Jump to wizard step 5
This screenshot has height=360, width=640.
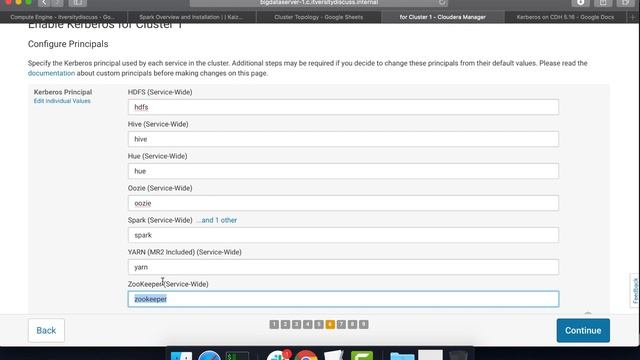pyautogui.click(x=319, y=324)
